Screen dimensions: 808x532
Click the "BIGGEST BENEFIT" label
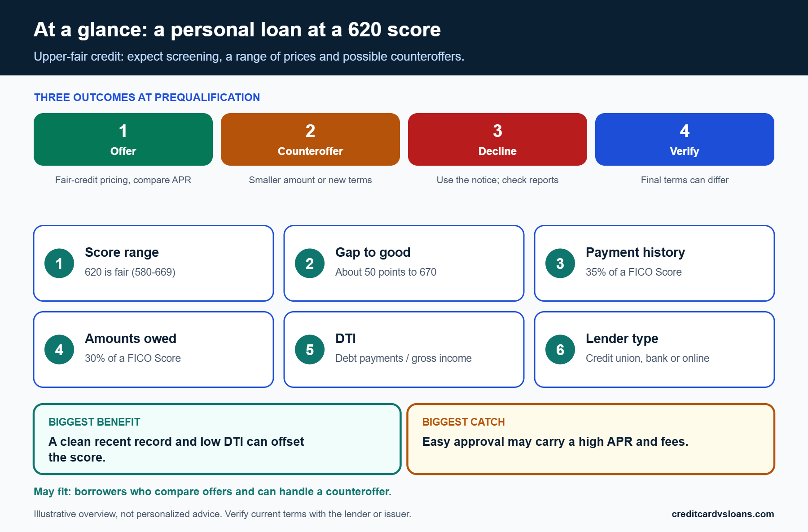[94, 422]
